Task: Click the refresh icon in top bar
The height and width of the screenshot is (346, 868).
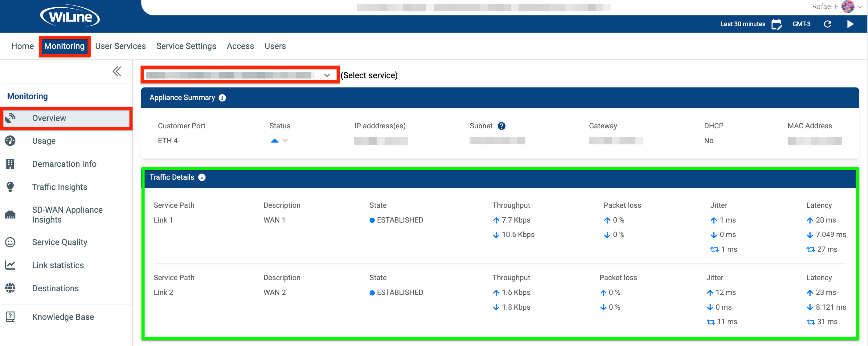Action: coord(827,24)
